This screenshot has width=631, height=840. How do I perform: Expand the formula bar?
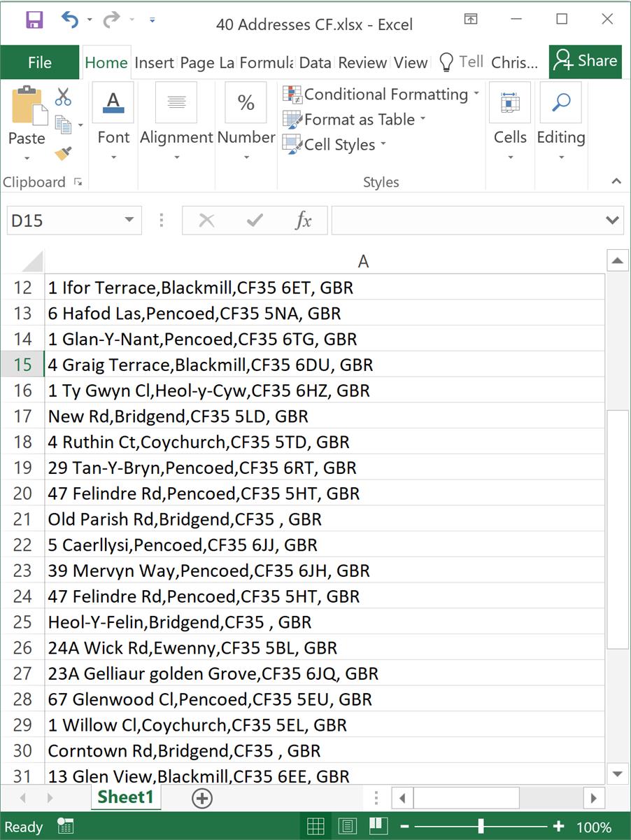tap(613, 220)
